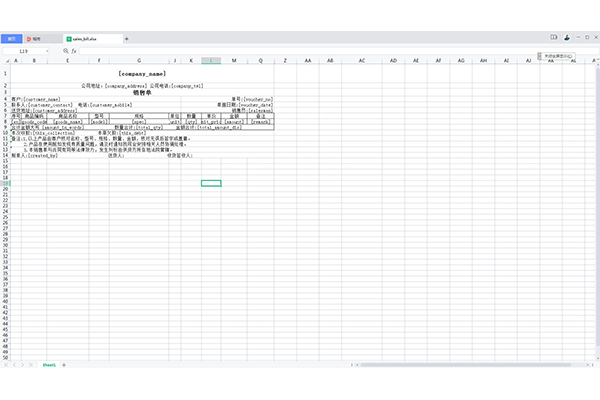Viewport: 600px width, 400px height.
Task: Click the horizontal scrollbar left arrow
Action: pos(357,365)
